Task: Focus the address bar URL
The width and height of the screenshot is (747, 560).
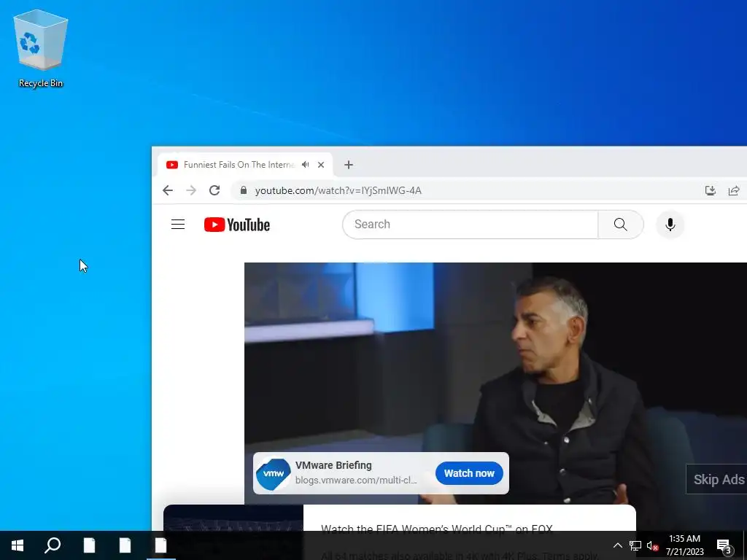Action: tap(338, 190)
